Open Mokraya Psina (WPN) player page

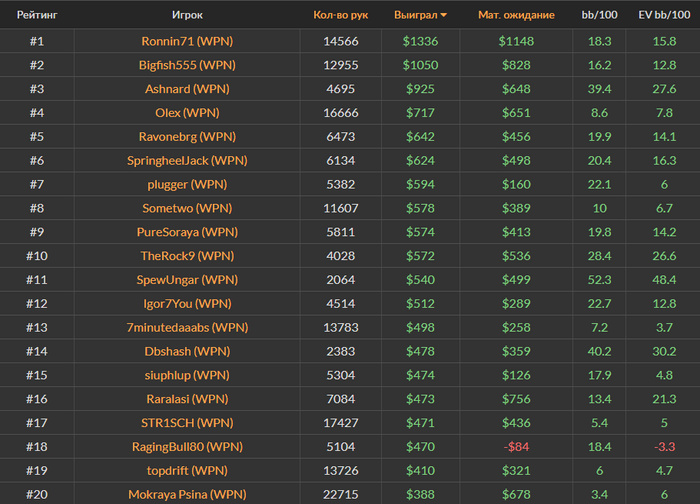(187, 494)
